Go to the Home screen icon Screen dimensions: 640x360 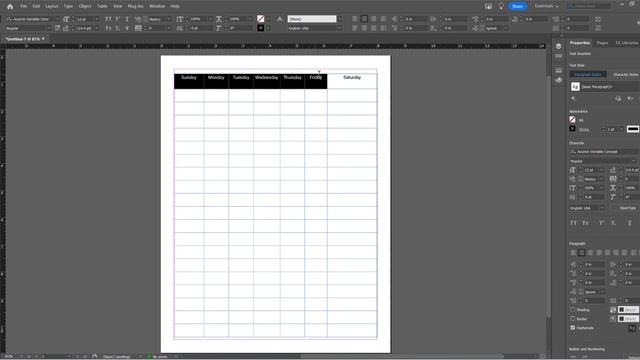10,7
